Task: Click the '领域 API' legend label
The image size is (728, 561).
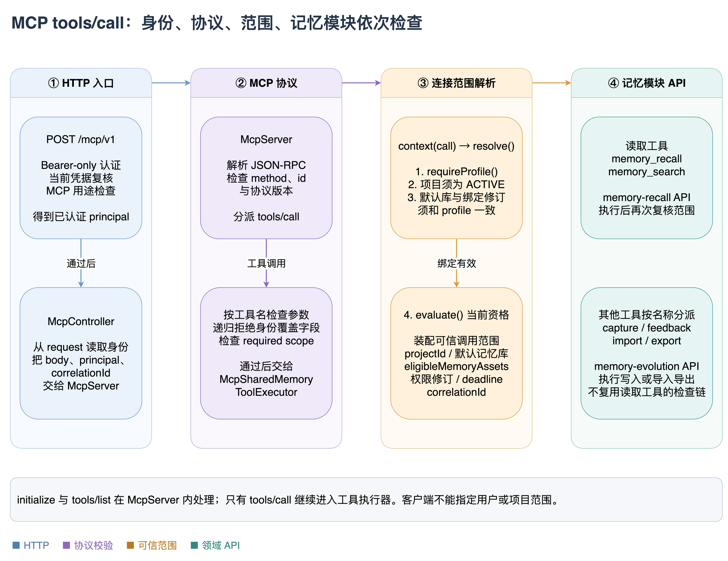Action: click(221, 545)
